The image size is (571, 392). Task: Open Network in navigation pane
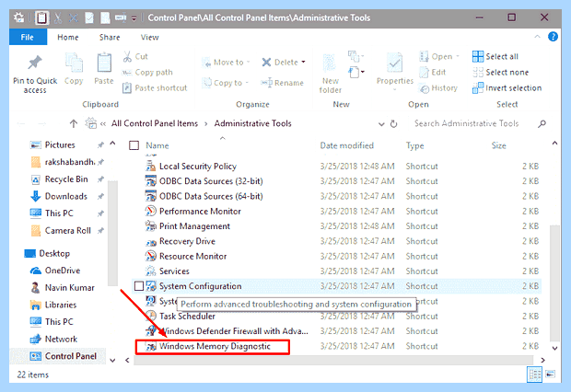pos(54,339)
